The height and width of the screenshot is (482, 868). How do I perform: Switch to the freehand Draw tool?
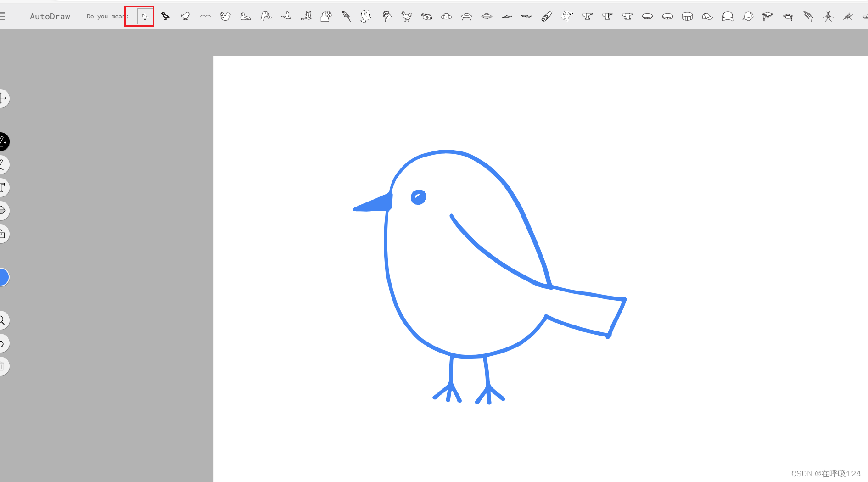click(x=3, y=164)
